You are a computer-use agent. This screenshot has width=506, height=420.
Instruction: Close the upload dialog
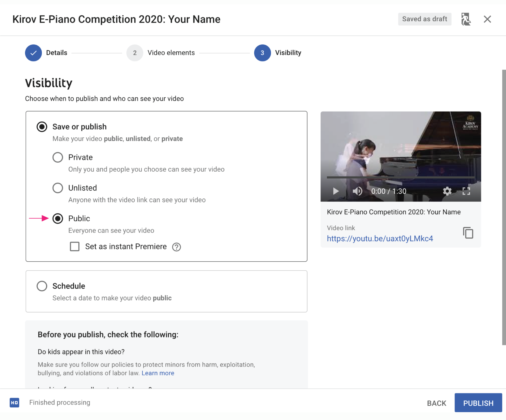[x=487, y=19]
